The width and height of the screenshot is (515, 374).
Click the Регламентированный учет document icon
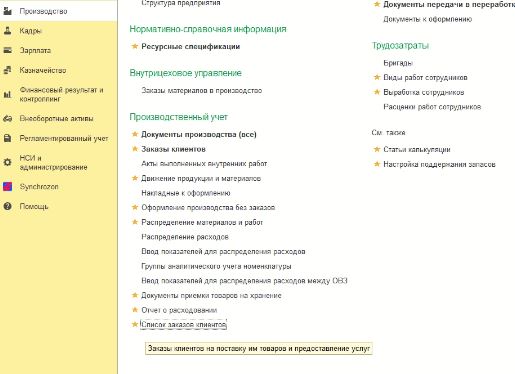tap(7, 138)
